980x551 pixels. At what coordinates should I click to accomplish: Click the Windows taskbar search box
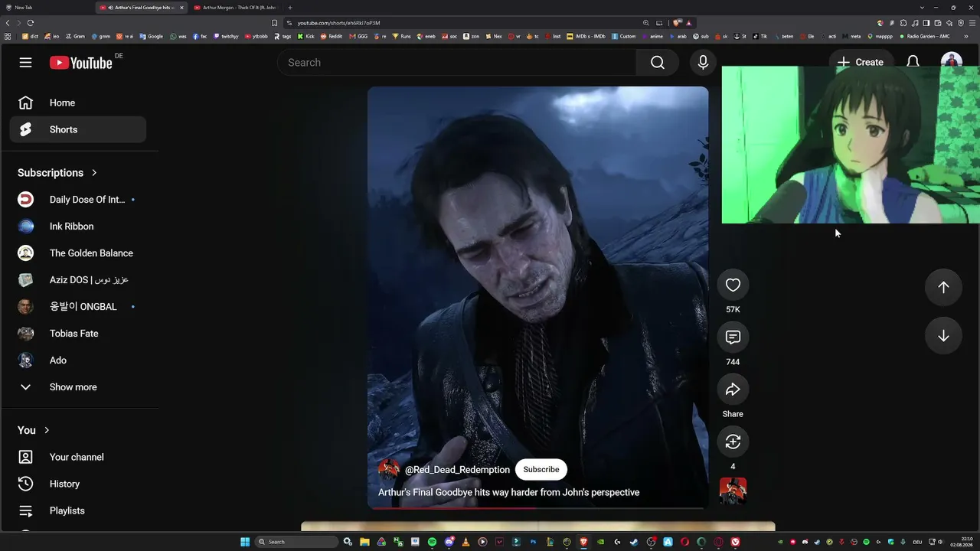(x=296, y=542)
